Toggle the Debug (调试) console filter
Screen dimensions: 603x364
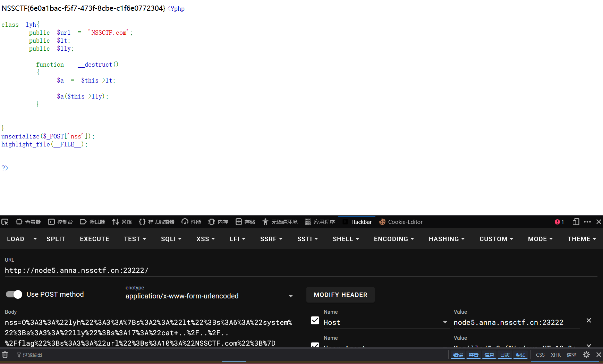coord(520,355)
